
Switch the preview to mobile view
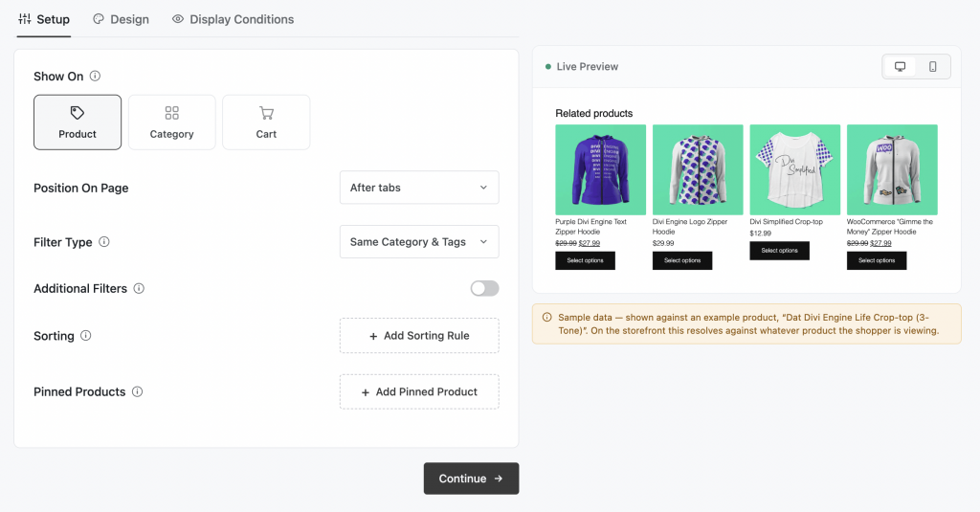[932, 67]
